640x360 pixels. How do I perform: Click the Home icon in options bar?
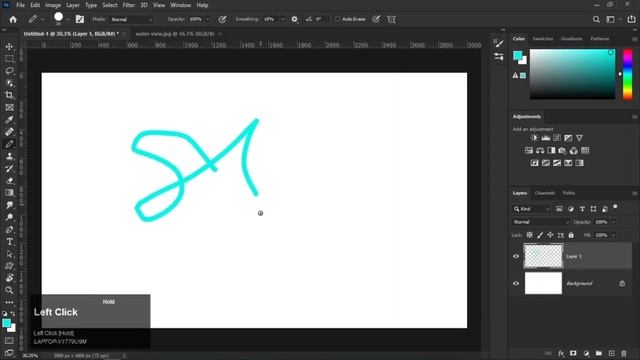point(13,19)
